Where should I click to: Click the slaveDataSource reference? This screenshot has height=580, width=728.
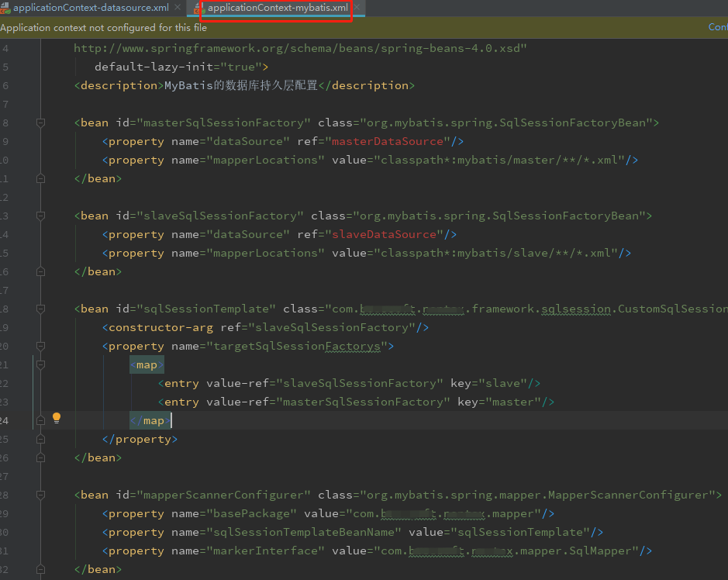[x=384, y=234]
